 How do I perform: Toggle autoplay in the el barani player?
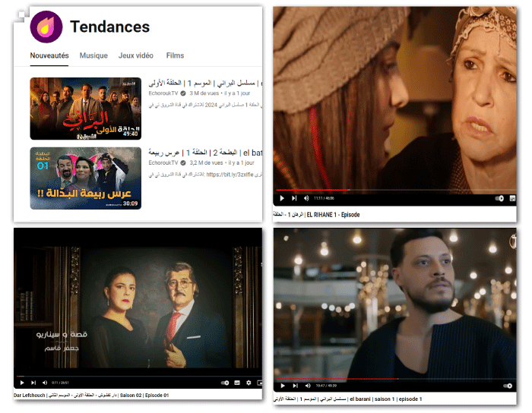click(x=508, y=386)
